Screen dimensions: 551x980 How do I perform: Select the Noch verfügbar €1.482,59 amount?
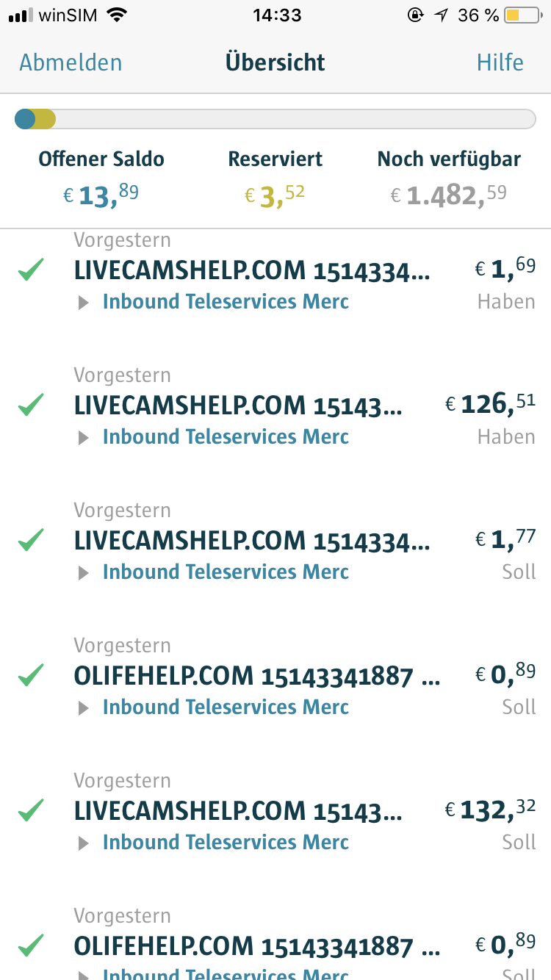click(x=449, y=195)
